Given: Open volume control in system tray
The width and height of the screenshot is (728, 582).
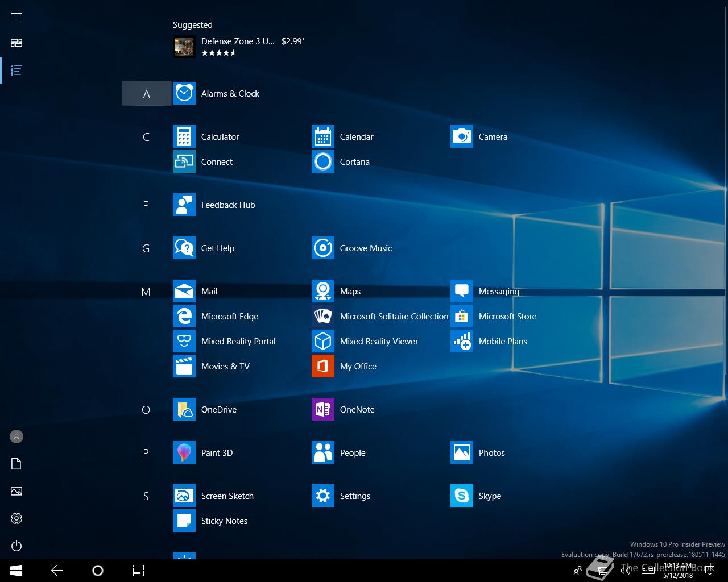Looking at the screenshot, I should coord(626,571).
